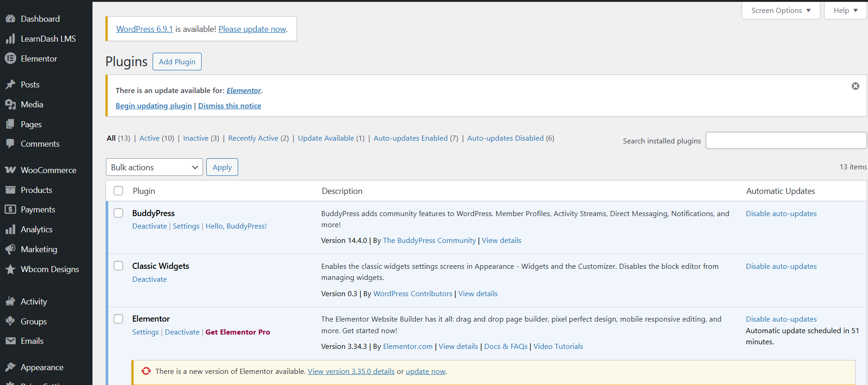
Task: Click the Products archive icon
Action: tap(10, 190)
